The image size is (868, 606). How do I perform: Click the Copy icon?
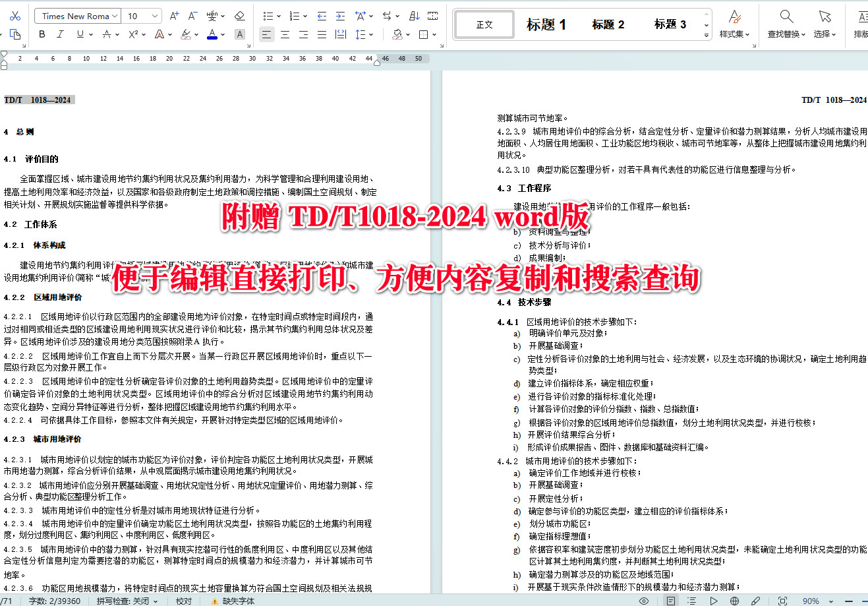click(15, 34)
